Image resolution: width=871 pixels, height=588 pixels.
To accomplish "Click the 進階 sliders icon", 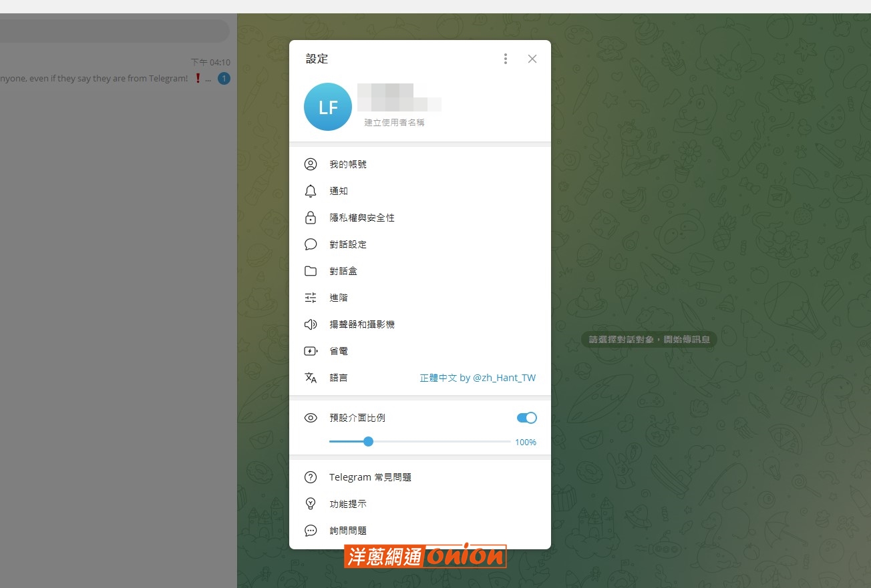I will pyautogui.click(x=311, y=298).
